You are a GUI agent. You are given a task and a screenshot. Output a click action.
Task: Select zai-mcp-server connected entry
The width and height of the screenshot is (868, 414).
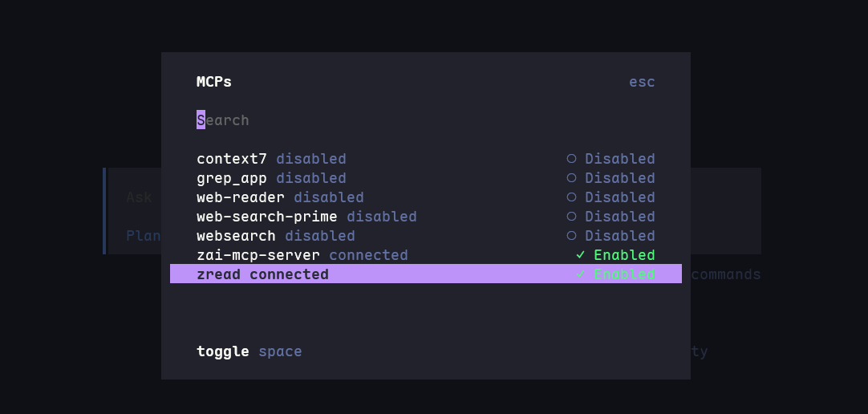click(426, 254)
